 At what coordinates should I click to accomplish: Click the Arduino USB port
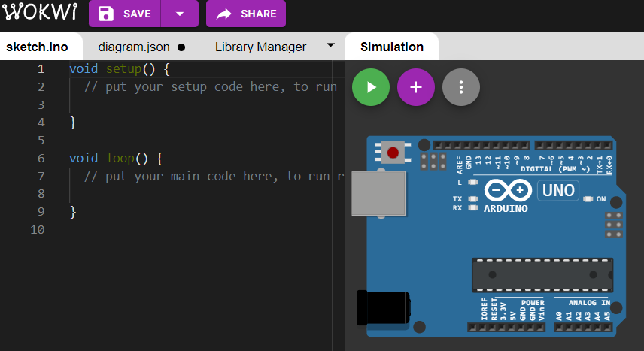tap(378, 193)
